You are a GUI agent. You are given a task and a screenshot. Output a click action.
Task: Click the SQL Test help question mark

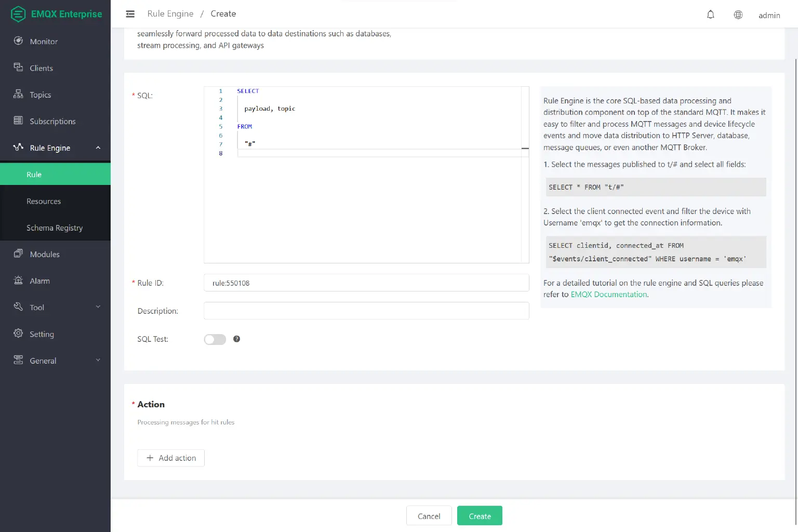[236, 339]
